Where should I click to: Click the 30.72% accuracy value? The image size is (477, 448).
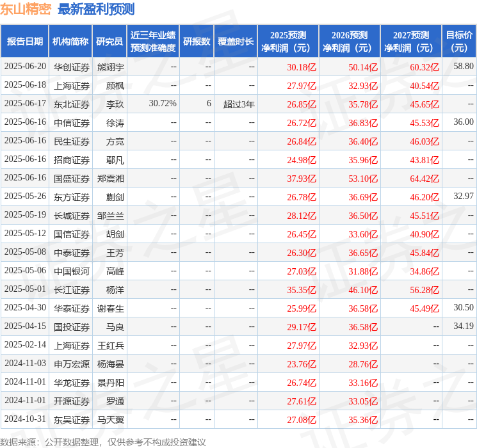click(x=163, y=104)
